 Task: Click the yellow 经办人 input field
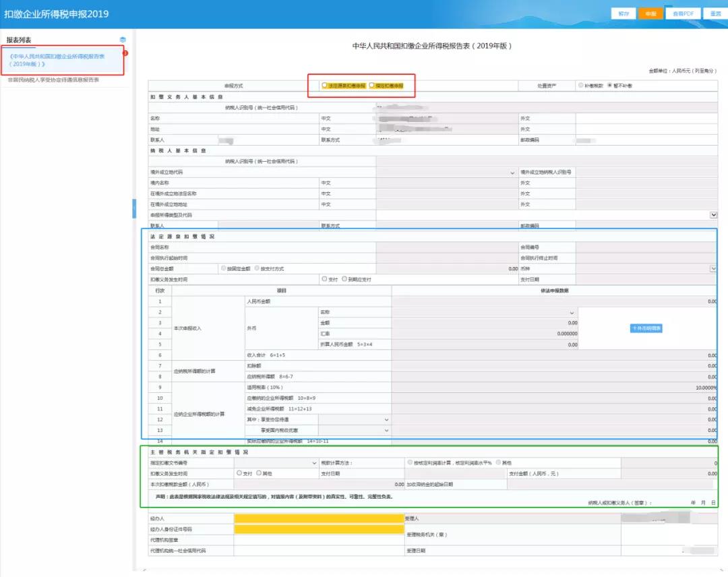click(x=318, y=518)
